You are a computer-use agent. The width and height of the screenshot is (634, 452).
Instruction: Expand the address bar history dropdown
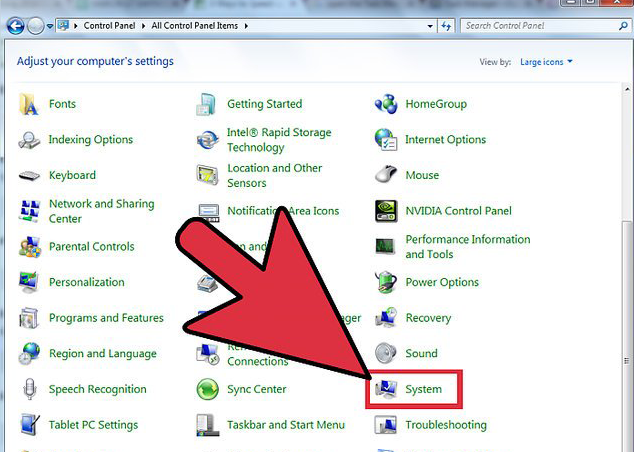point(430,26)
